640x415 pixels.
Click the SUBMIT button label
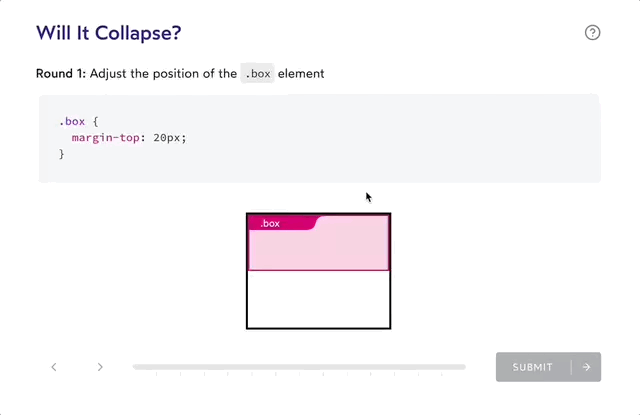(x=533, y=367)
